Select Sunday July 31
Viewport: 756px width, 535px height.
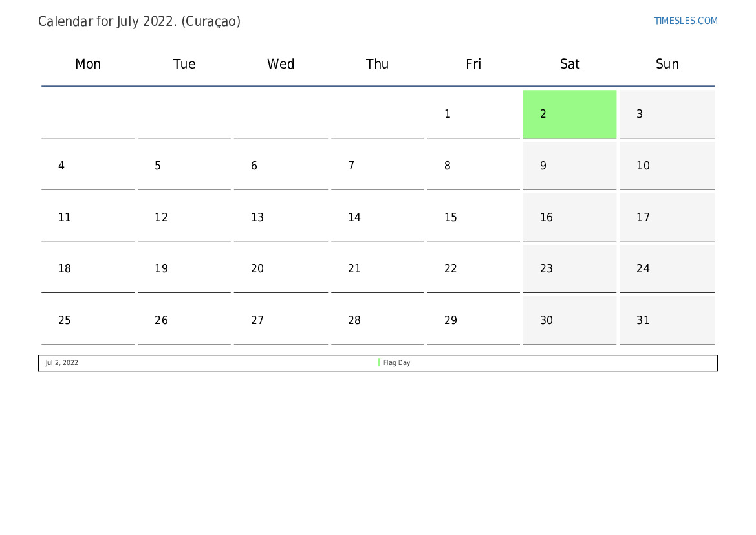tap(667, 320)
